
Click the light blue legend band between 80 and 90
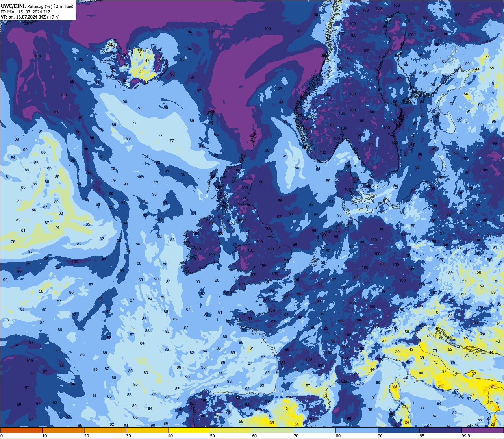point(357,430)
